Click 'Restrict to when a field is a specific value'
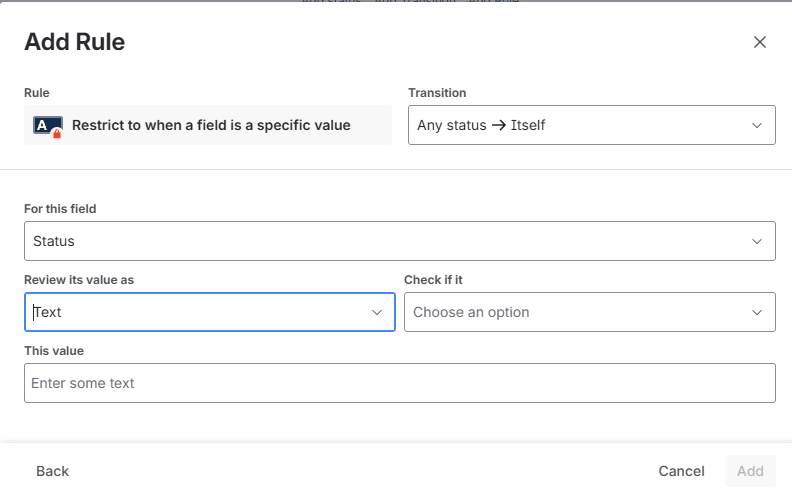792x497 pixels. coord(211,125)
